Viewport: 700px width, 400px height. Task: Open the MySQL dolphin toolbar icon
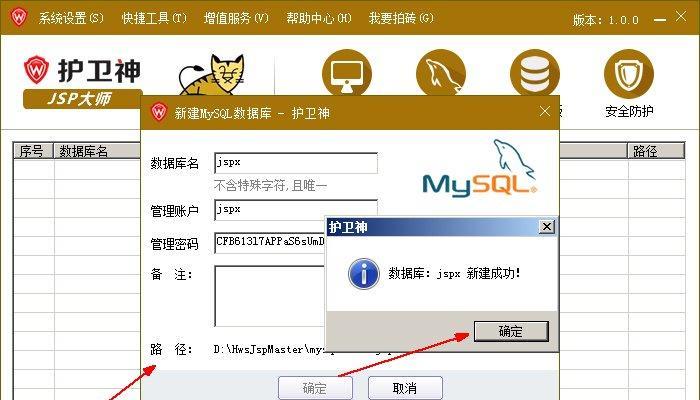point(441,73)
